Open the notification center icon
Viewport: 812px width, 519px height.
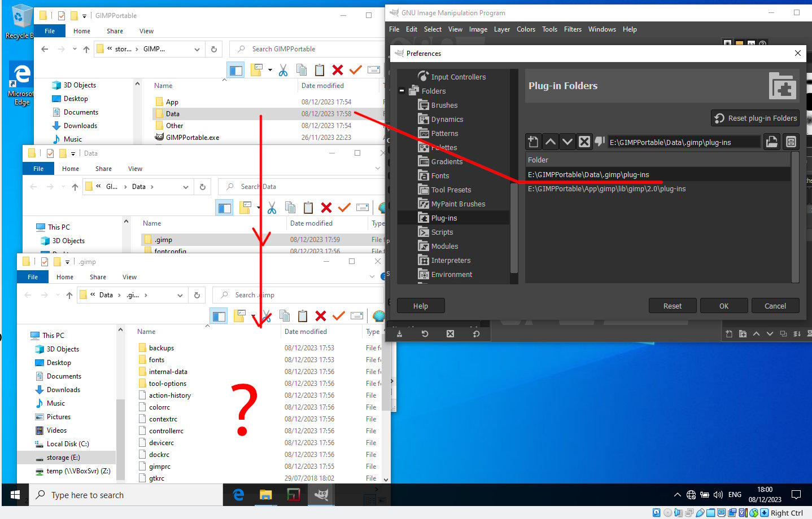point(796,495)
